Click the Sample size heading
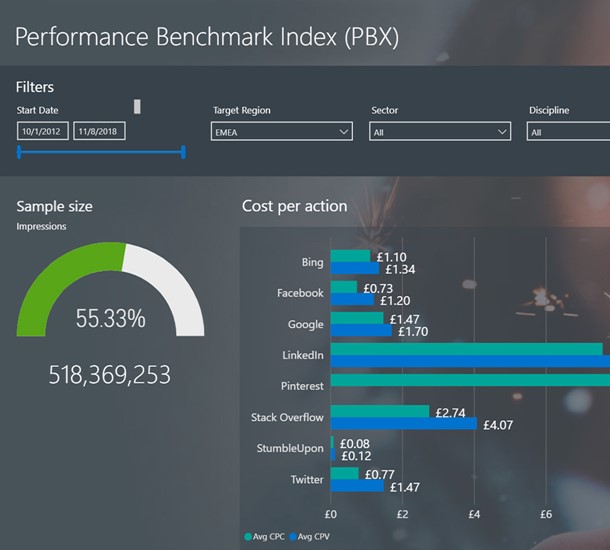Image resolution: width=610 pixels, height=550 pixels. pos(54,206)
